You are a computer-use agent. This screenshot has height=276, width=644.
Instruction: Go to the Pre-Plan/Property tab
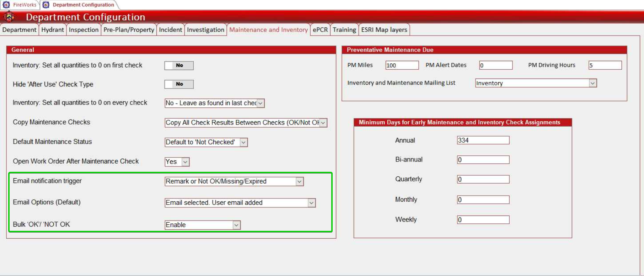click(129, 30)
